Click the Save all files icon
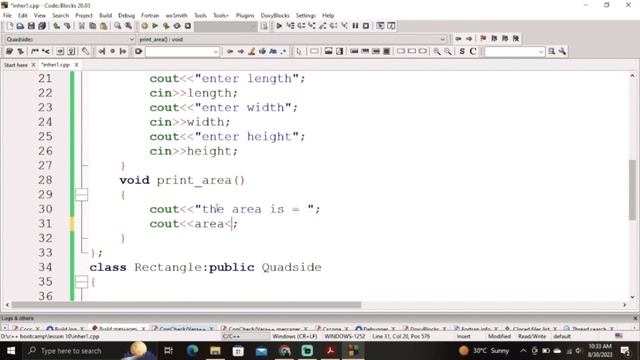Screen dimensions: 640x360 [42, 26]
